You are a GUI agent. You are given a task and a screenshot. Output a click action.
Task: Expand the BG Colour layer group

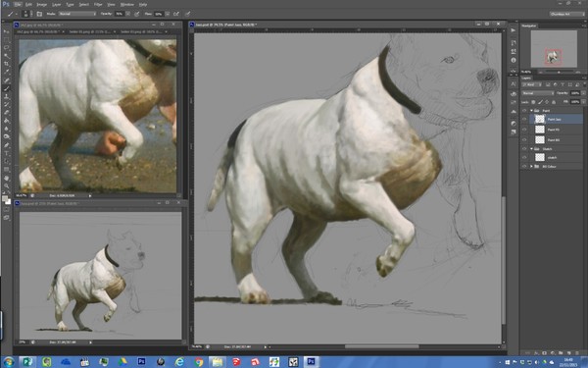click(x=531, y=167)
